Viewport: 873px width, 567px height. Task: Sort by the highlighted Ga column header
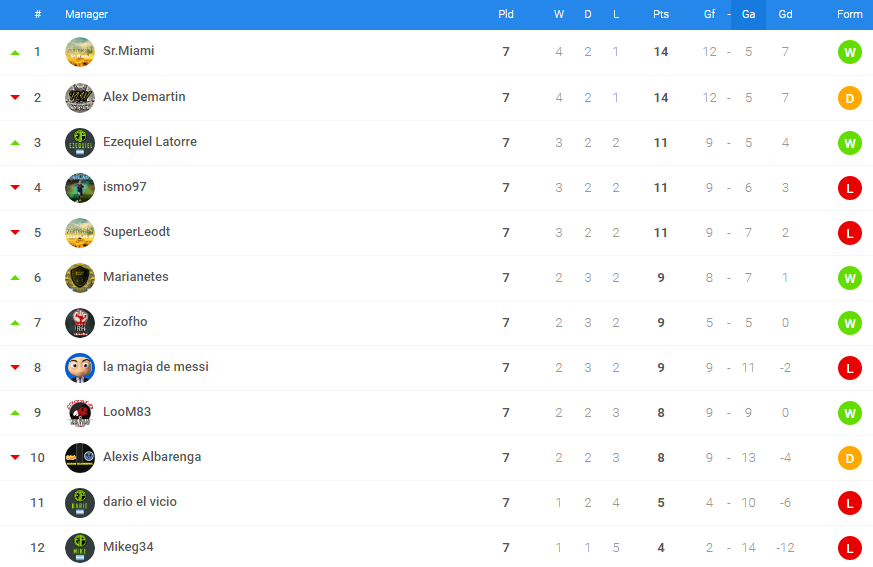(x=748, y=14)
